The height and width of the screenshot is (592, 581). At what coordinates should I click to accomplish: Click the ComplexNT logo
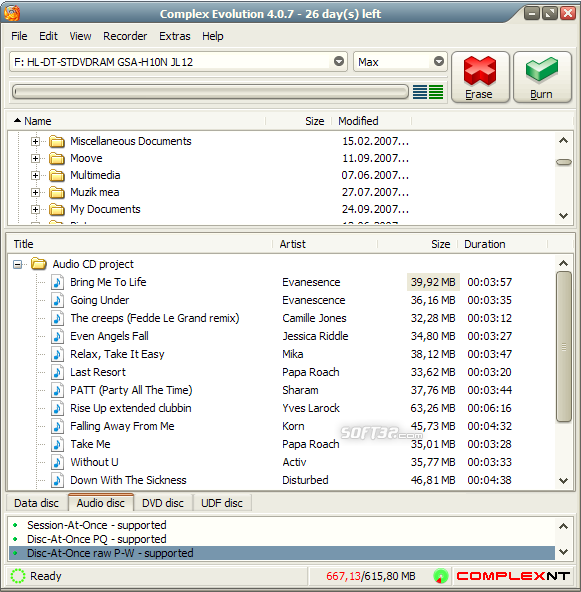click(513, 576)
